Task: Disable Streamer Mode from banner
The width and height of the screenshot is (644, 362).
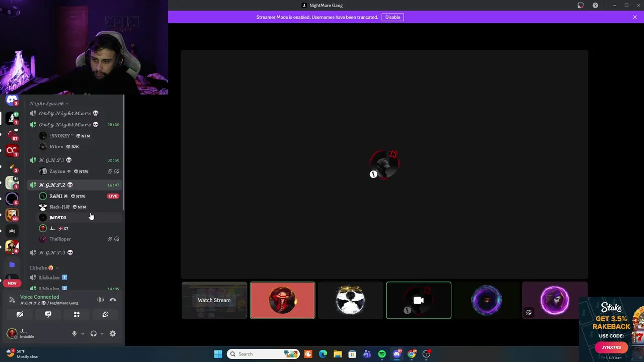Action: pyautogui.click(x=392, y=17)
